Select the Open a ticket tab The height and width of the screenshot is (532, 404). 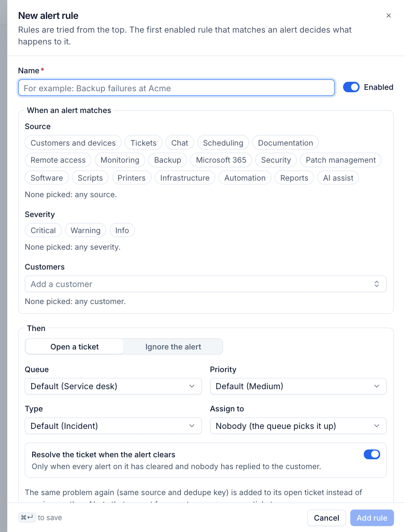coord(75,347)
